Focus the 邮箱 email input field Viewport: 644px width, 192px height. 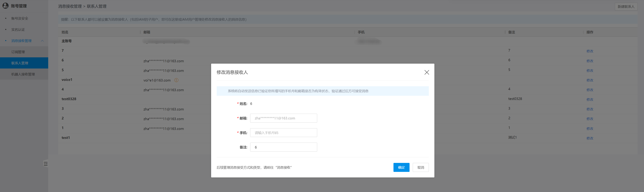click(284, 118)
